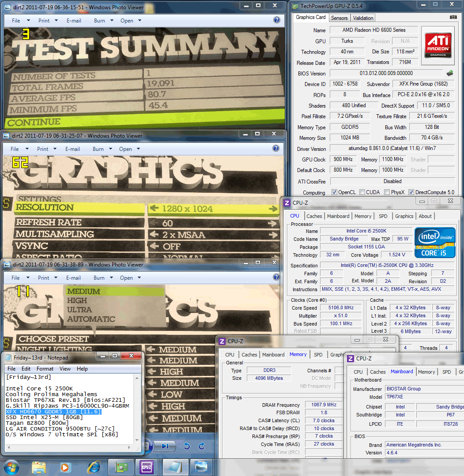Open Help menu in Notepad

pyautogui.click(x=83, y=368)
